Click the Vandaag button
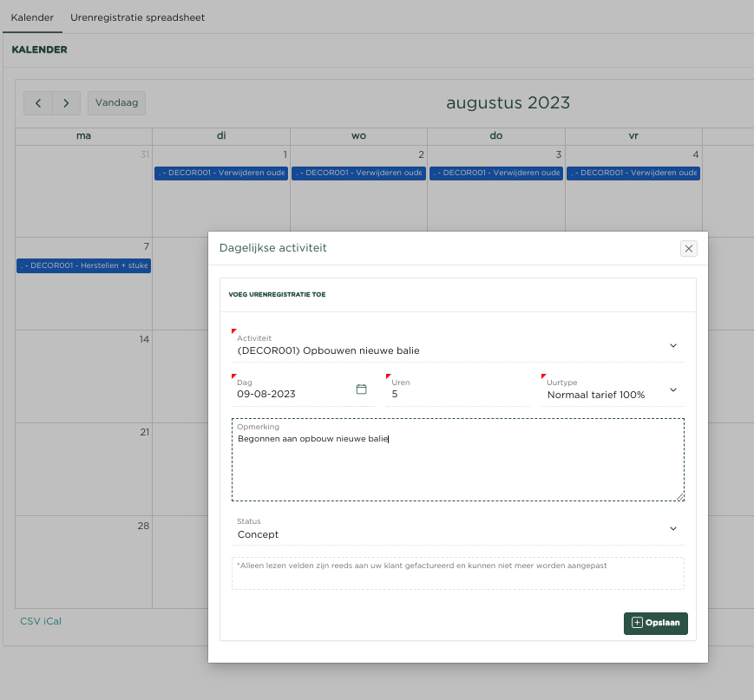The width and height of the screenshot is (754, 700). [x=116, y=103]
